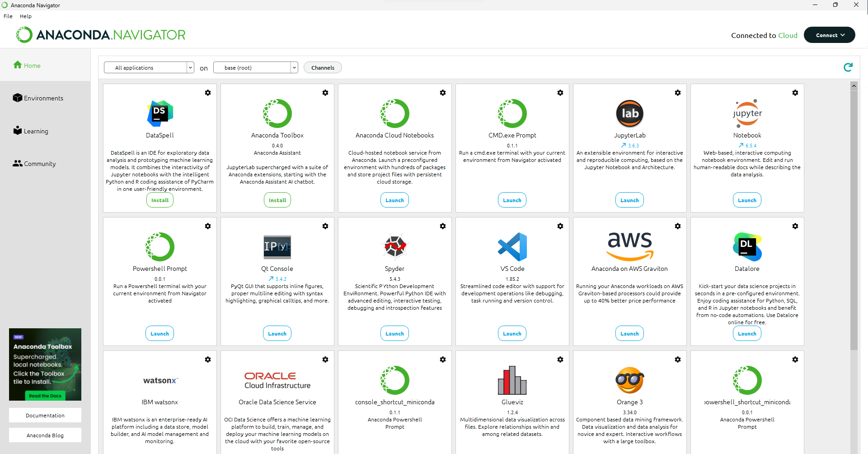Click the JupyterLab lab logo icon

tap(630, 113)
